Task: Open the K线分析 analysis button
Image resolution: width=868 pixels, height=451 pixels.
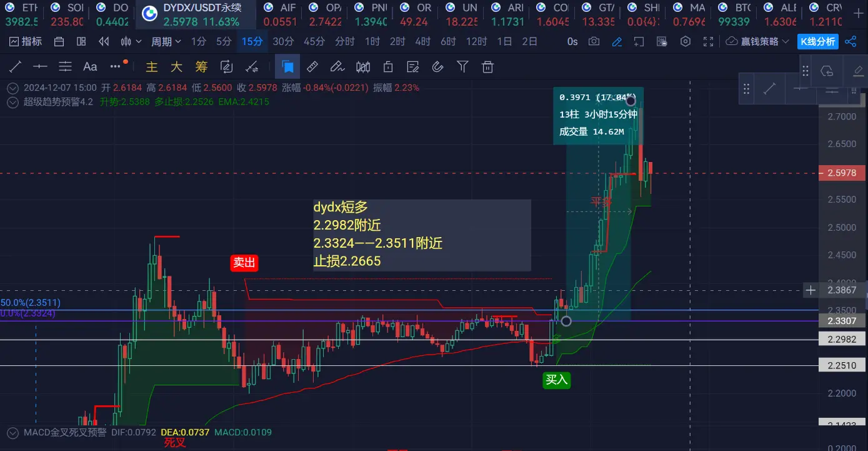Action: click(x=817, y=42)
